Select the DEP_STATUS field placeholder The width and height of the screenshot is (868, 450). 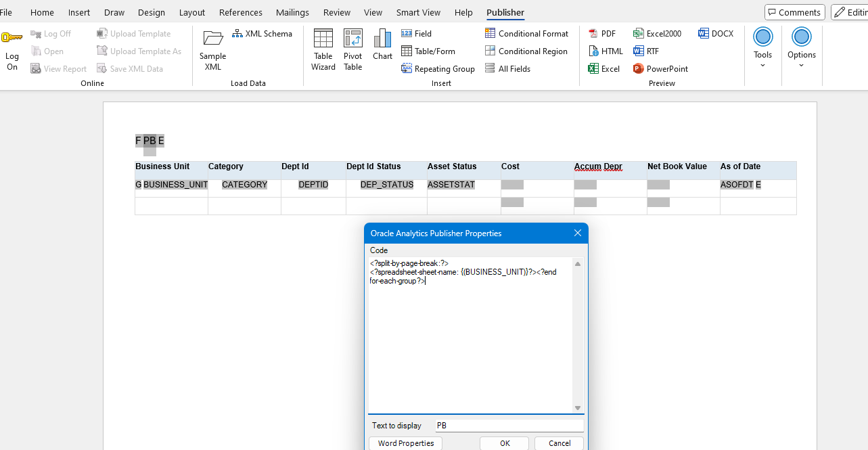tap(386, 185)
